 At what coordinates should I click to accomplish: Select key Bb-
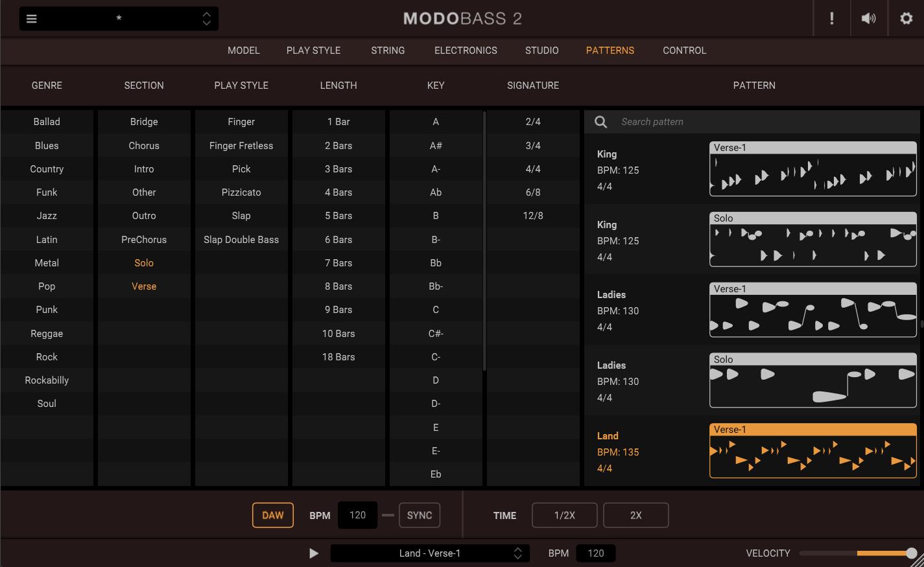tap(436, 286)
